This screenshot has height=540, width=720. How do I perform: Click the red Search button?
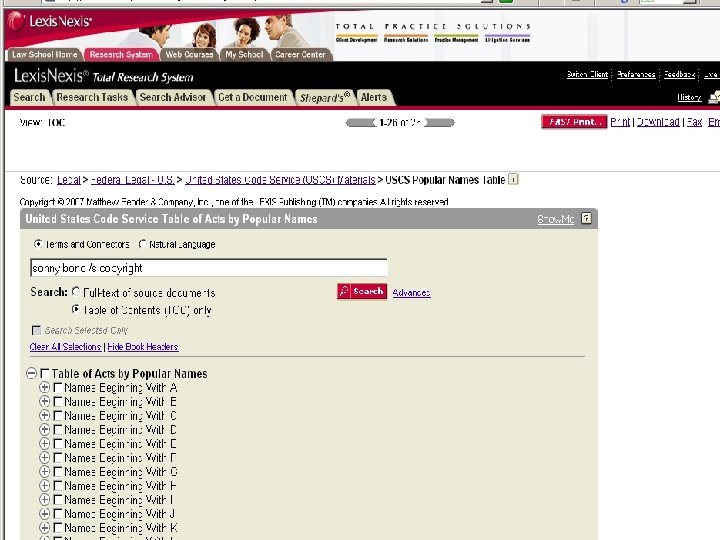click(x=362, y=291)
